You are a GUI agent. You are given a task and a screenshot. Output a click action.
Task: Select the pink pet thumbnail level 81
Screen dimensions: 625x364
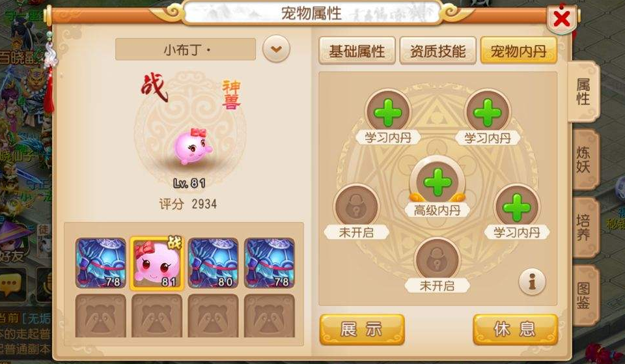157,263
